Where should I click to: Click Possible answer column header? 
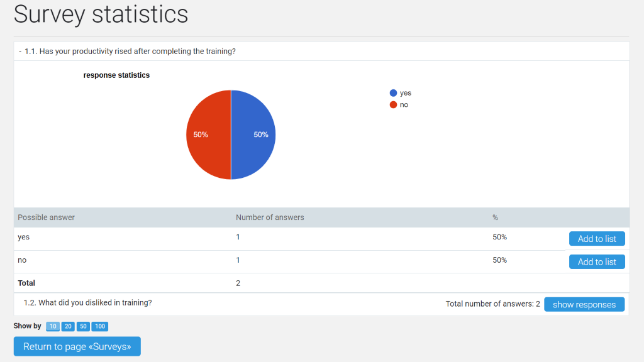[x=46, y=217]
